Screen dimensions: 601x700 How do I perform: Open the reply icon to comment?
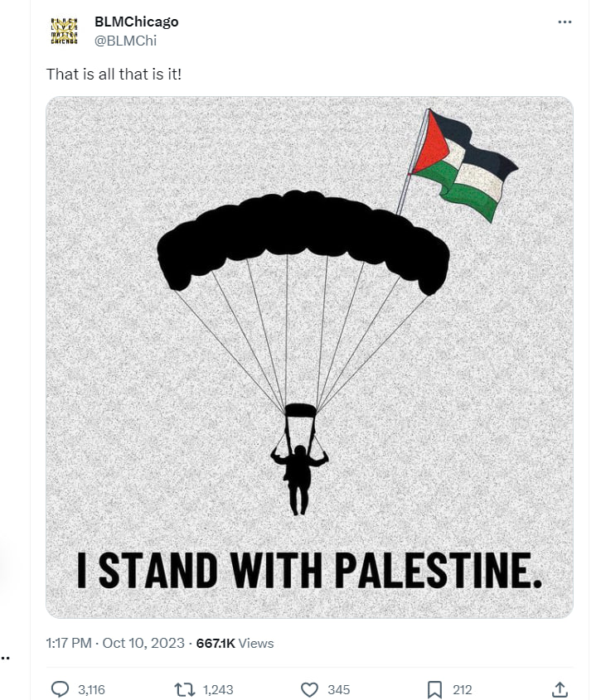pos(61,688)
